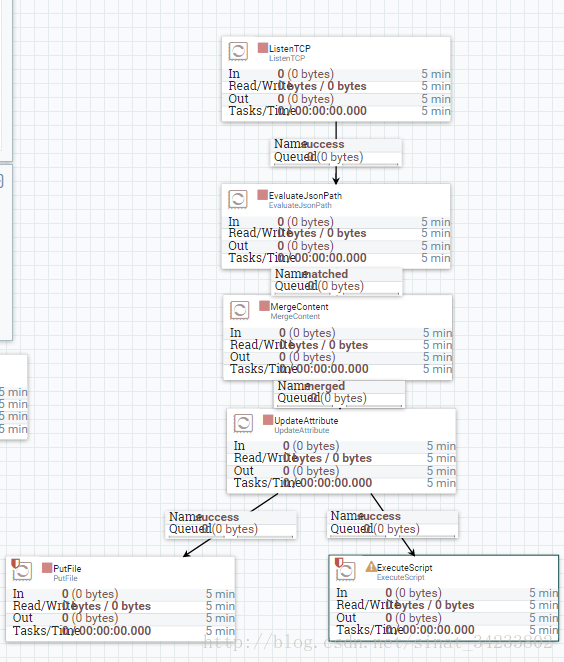
Task: Click the gray ExecuteScript type subtitle
Action: point(401,577)
